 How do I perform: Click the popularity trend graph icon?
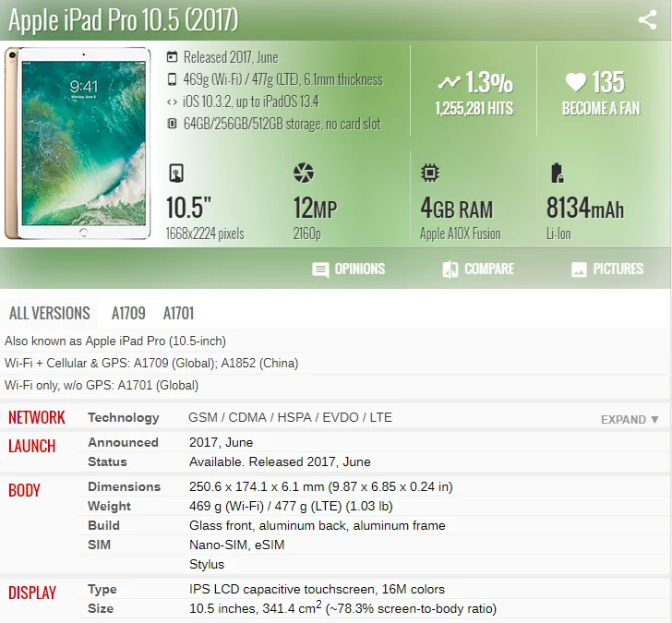449,82
